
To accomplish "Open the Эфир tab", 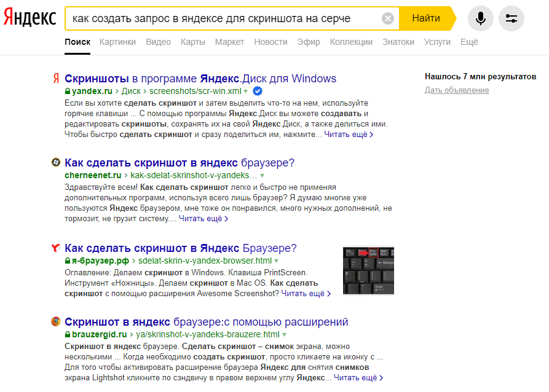I will tap(309, 42).
